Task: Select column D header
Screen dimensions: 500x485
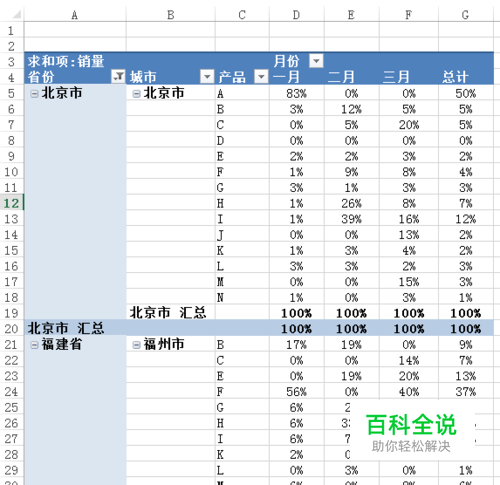Action: (x=296, y=15)
